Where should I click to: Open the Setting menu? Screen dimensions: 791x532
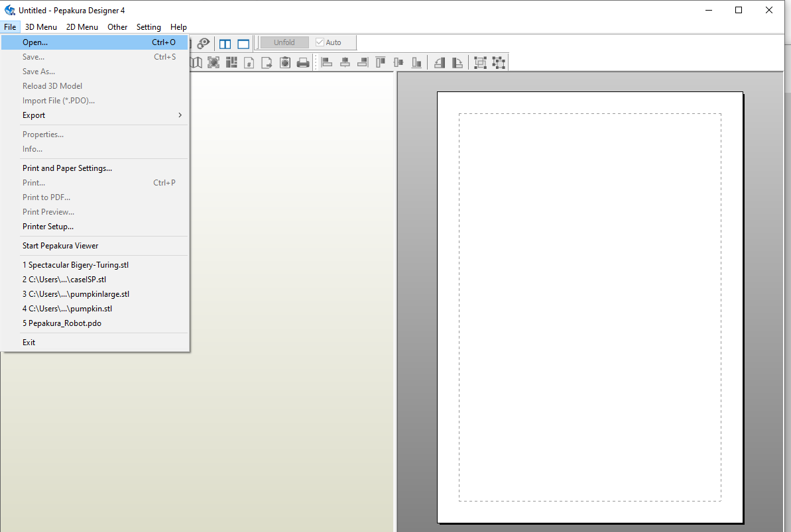click(x=149, y=27)
